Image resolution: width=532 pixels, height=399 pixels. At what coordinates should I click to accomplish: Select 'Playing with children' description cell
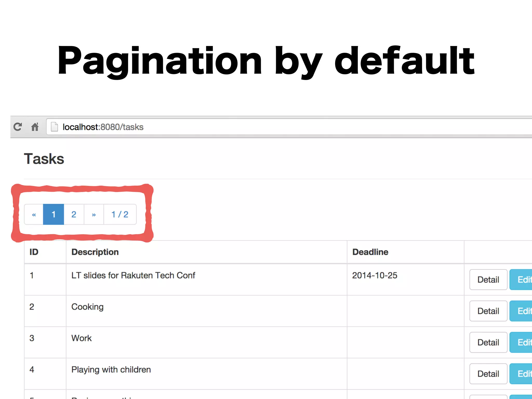207,374
